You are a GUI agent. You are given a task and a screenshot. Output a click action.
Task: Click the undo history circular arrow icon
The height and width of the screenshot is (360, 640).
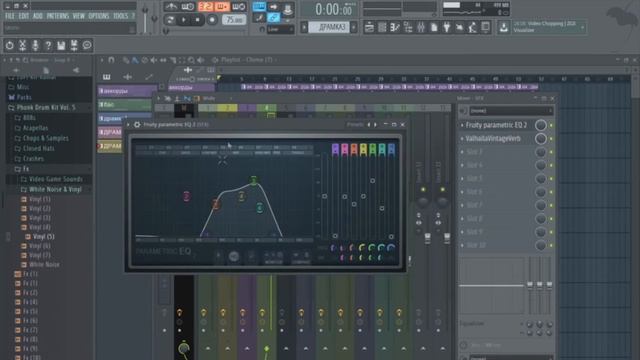point(9,45)
